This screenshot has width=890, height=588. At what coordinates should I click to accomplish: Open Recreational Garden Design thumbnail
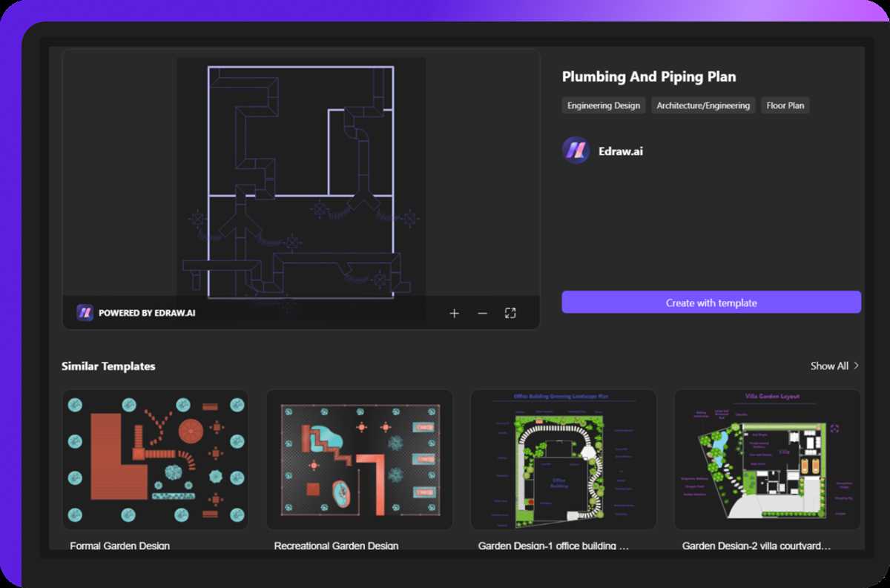click(x=360, y=459)
